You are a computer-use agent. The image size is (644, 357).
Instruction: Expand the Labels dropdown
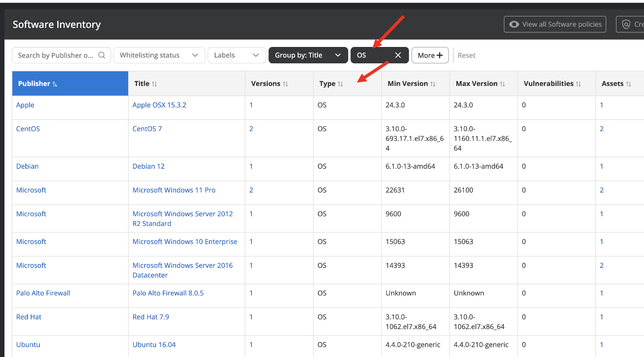click(236, 55)
